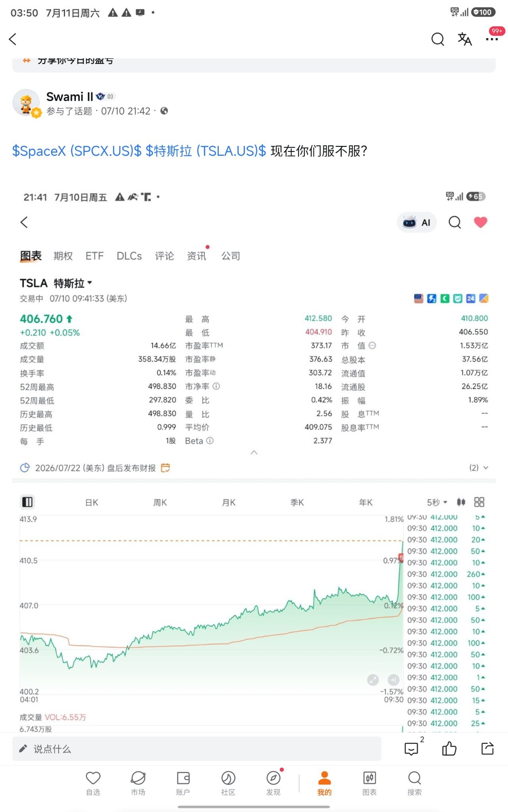This screenshot has height=812, width=508.
Task: Switch chart to 月K
Action: (229, 503)
